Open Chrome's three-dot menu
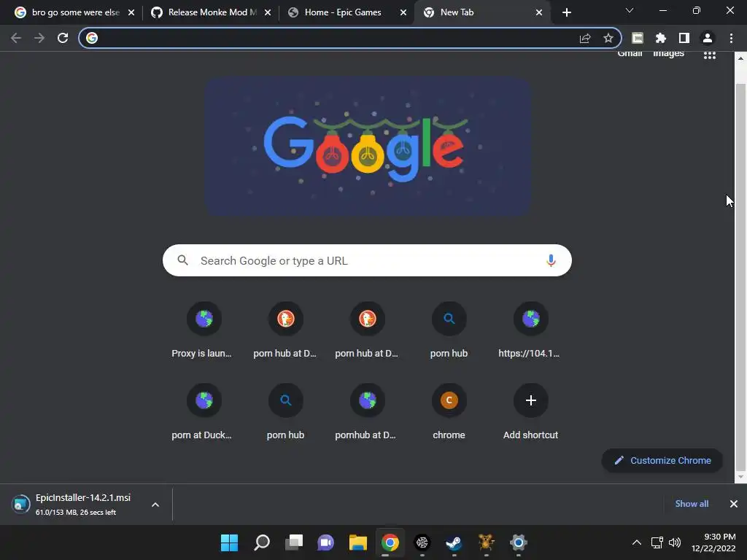Image resolution: width=747 pixels, height=560 pixels. (731, 38)
